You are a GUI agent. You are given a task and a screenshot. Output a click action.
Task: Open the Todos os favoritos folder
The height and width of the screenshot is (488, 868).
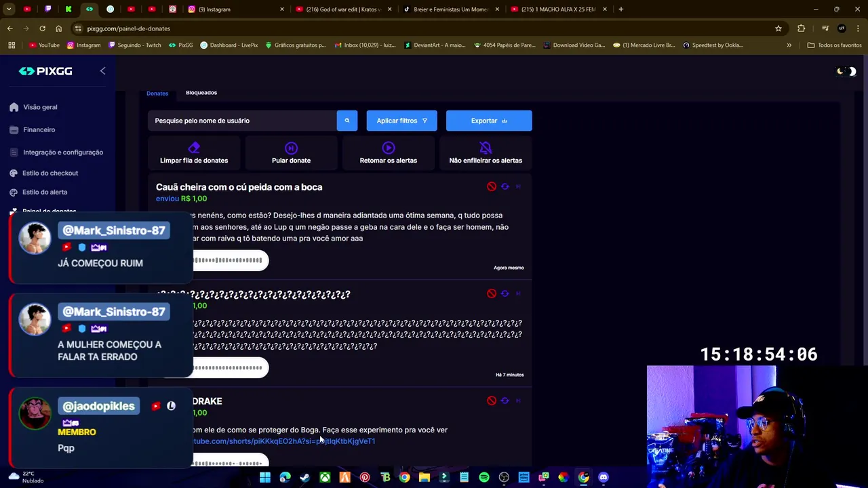(x=834, y=45)
